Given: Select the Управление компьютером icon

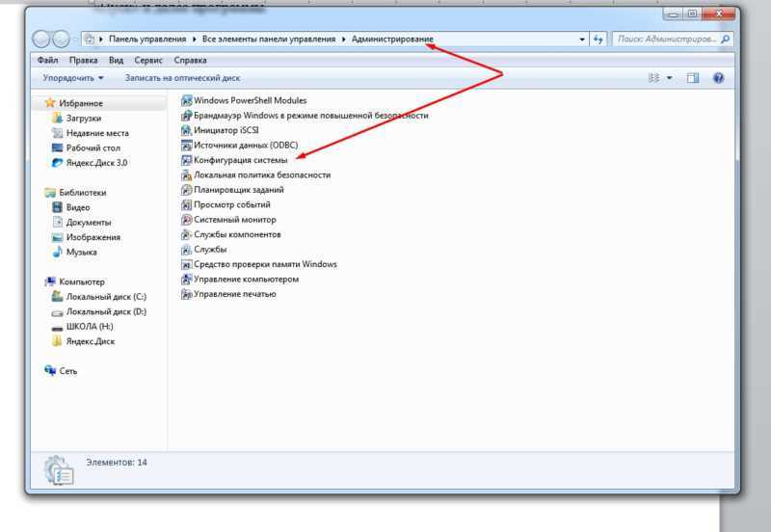Looking at the screenshot, I should tap(186, 279).
